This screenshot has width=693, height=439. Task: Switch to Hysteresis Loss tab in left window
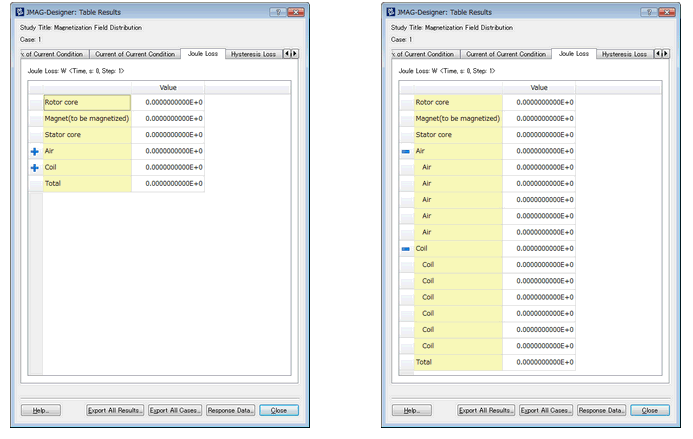tap(253, 54)
